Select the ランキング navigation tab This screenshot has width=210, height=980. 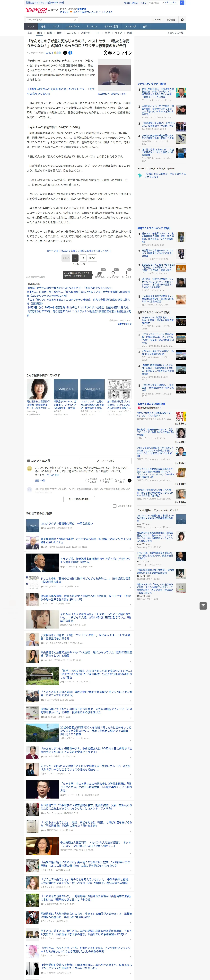[x=130, y=27]
